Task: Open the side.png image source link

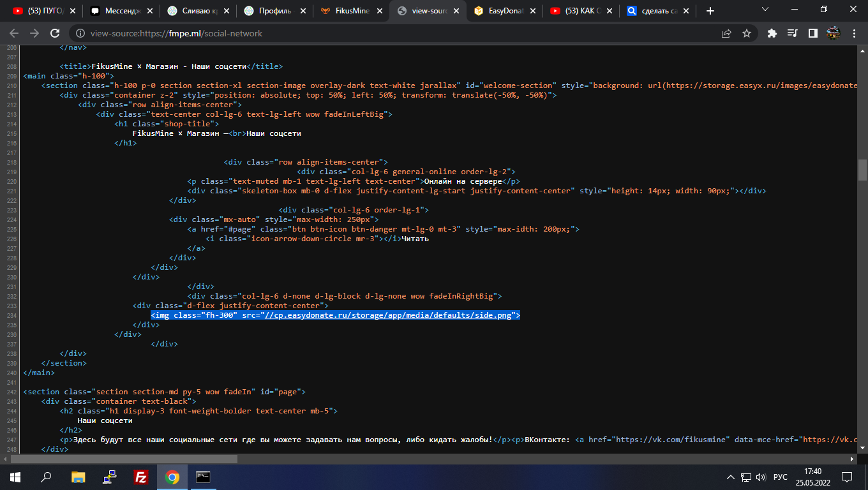Action: [389, 315]
